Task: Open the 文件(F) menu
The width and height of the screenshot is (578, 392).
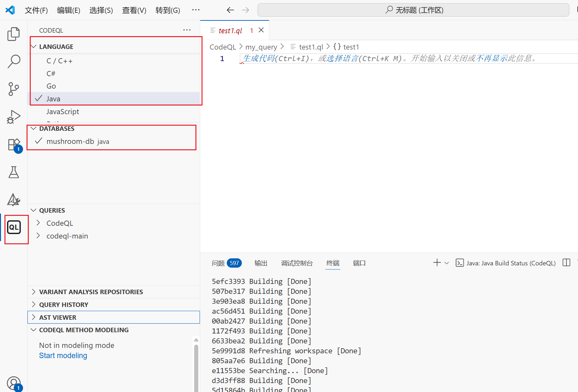Action: 36,10
